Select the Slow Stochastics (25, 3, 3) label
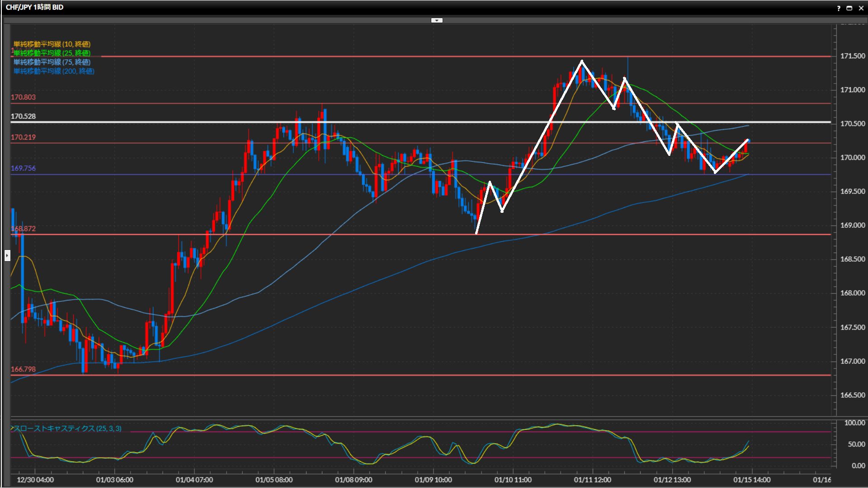The image size is (868, 488). (x=68, y=428)
